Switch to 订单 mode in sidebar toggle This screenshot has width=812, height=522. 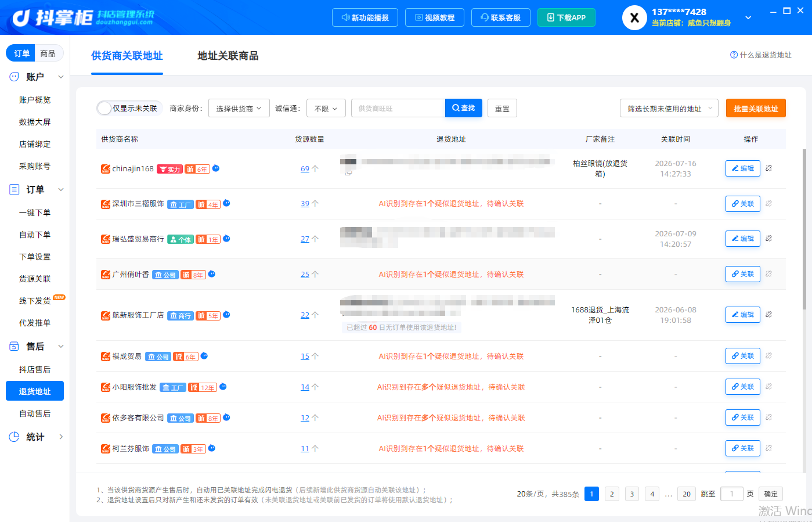(x=21, y=53)
